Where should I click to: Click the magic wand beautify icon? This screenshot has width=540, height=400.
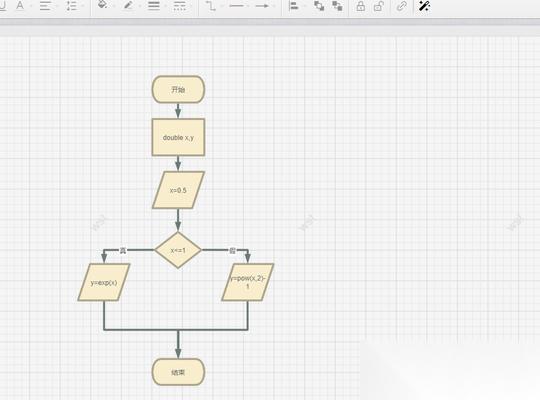tap(424, 6)
